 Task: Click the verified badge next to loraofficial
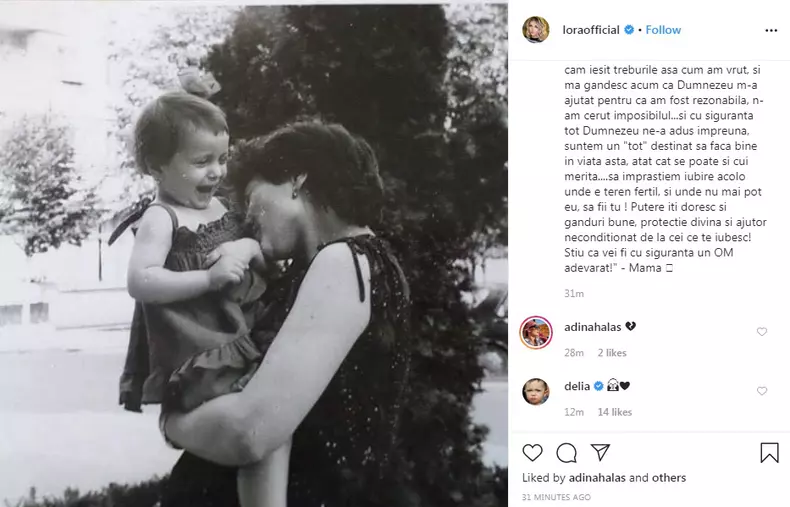pyautogui.click(x=630, y=30)
